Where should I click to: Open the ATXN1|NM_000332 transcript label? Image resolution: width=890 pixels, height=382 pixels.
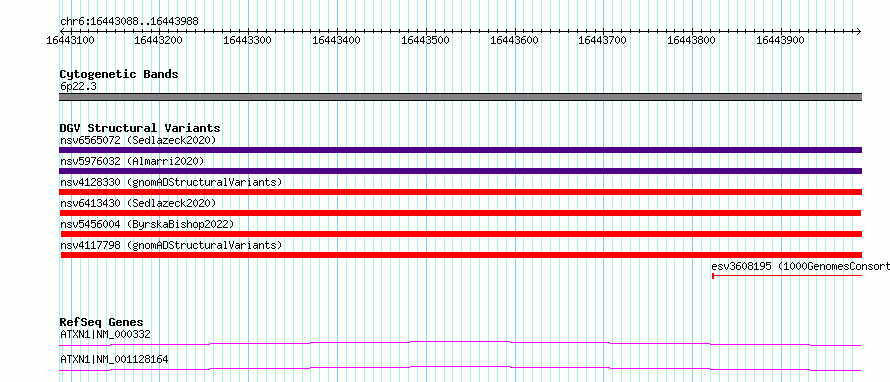[106, 334]
